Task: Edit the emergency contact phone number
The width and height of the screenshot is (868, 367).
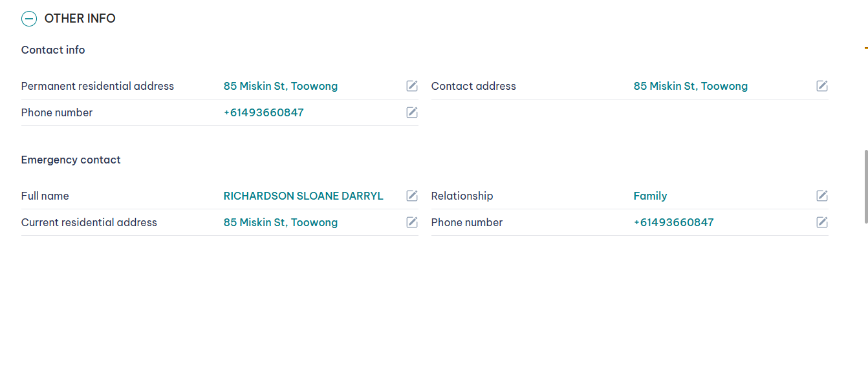Action: (x=822, y=222)
